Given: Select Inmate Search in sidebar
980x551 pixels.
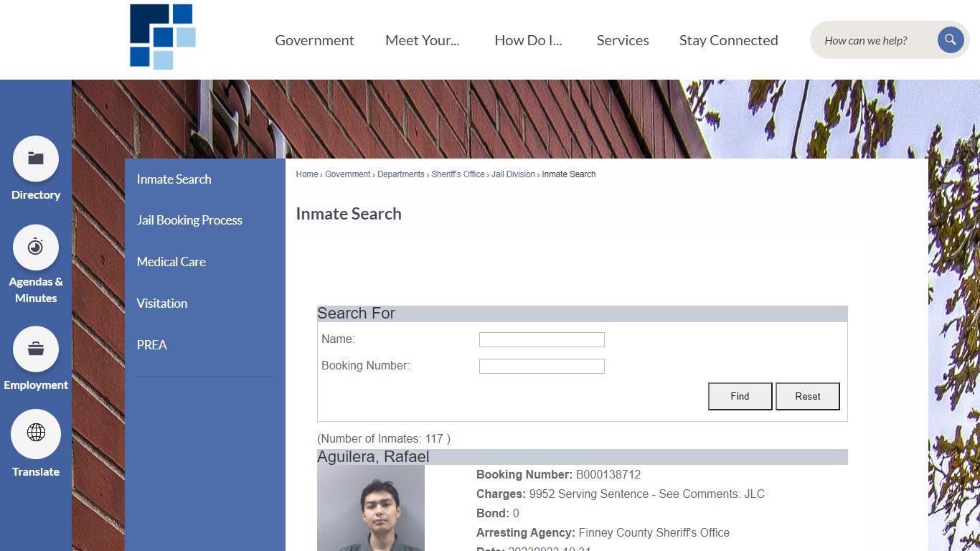Looking at the screenshot, I should 174,179.
